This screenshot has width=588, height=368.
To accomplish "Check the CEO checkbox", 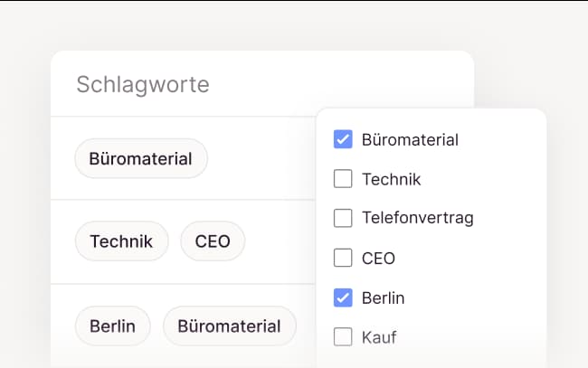I will pos(343,258).
